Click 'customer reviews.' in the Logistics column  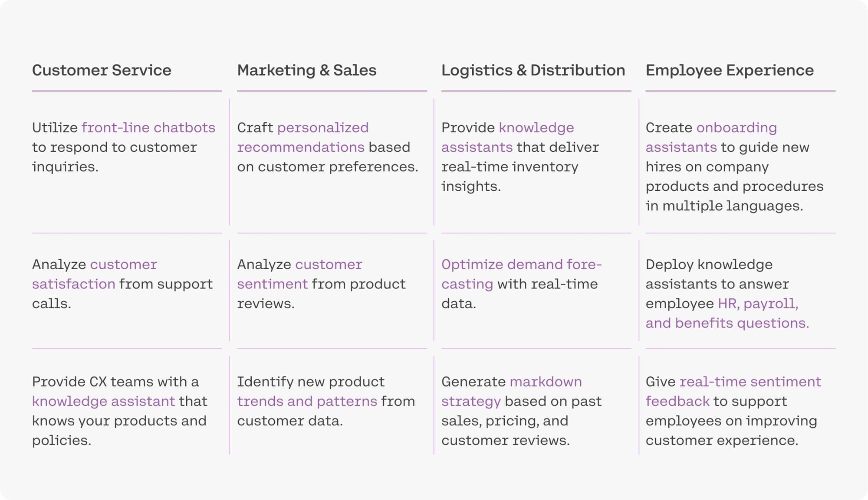[x=506, y=440]
